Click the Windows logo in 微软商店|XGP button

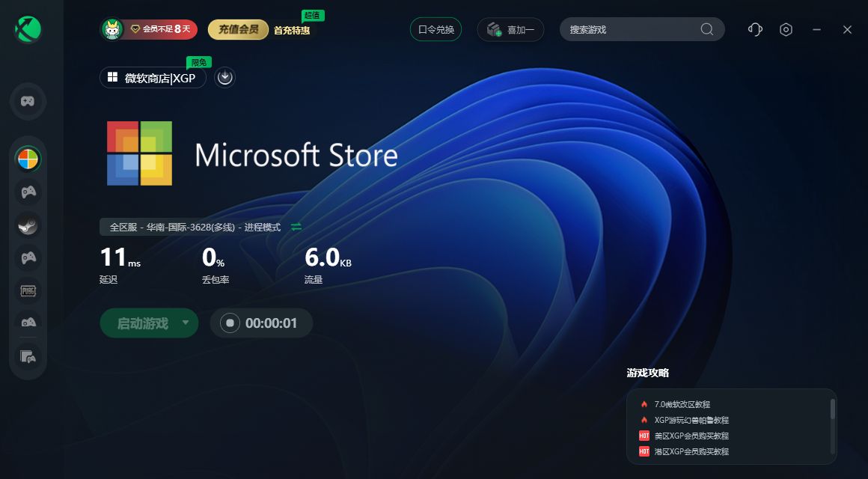click(x=112, y=77)
